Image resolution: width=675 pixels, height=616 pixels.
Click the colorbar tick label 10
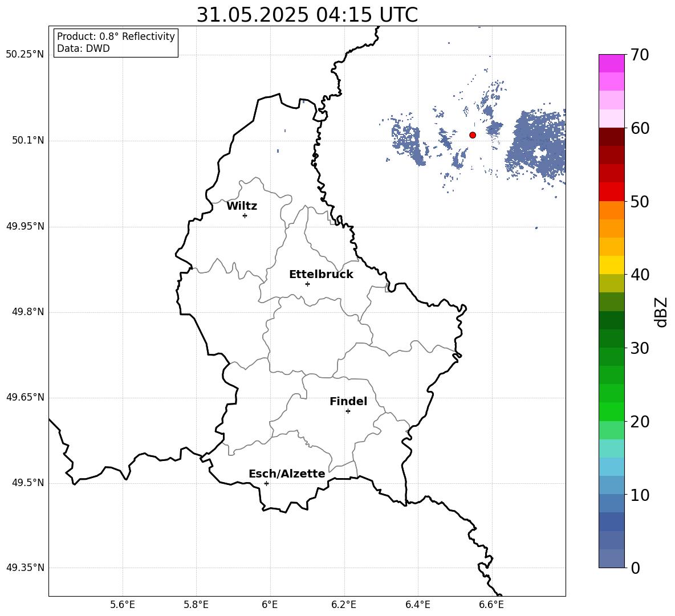click(640, 495)
